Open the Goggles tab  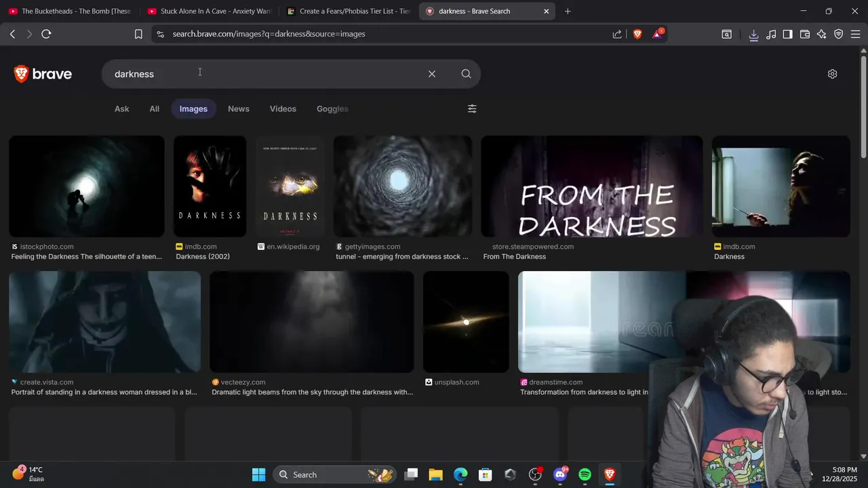(x=332, y=108)
